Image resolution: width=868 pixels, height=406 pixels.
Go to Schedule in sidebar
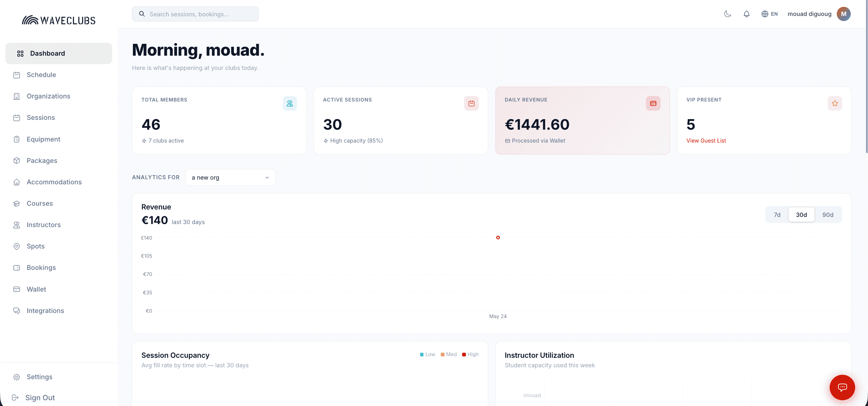(x=59, y=75)
